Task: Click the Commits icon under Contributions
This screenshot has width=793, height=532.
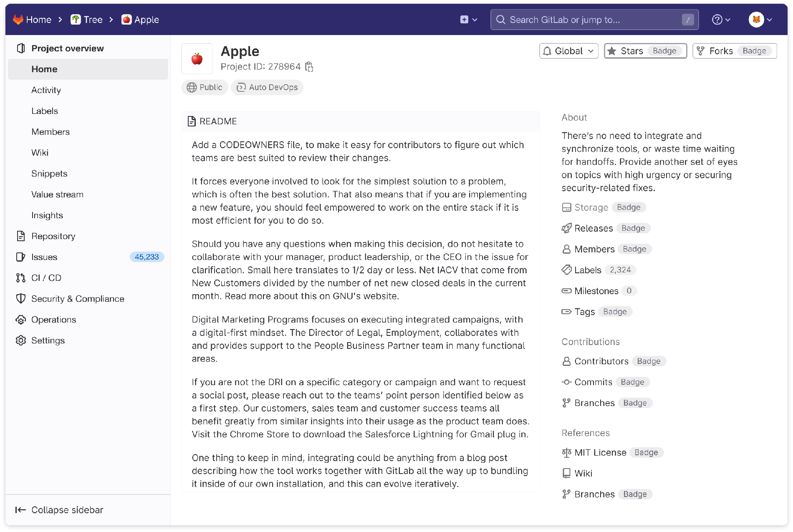Action: click(x=566, y=382)
